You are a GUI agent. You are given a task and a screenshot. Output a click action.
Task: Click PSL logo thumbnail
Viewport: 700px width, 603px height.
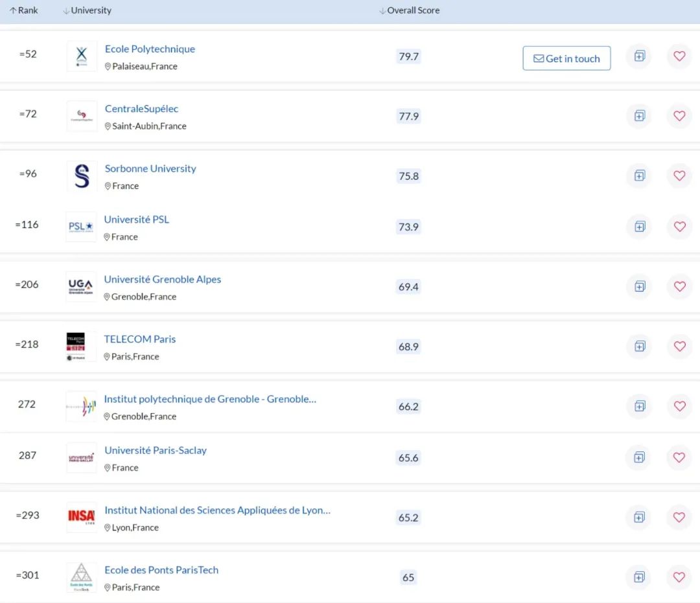[x=81, y=227]
